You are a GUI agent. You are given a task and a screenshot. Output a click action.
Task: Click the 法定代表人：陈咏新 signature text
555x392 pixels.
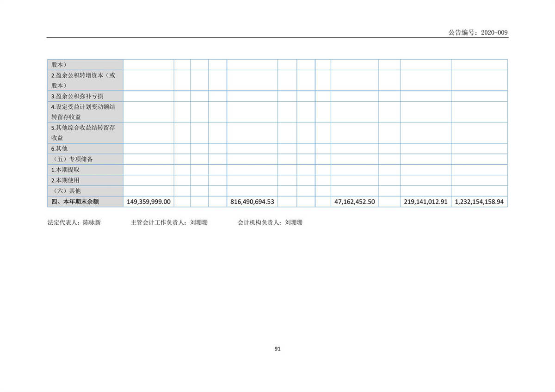click(74, 222)
